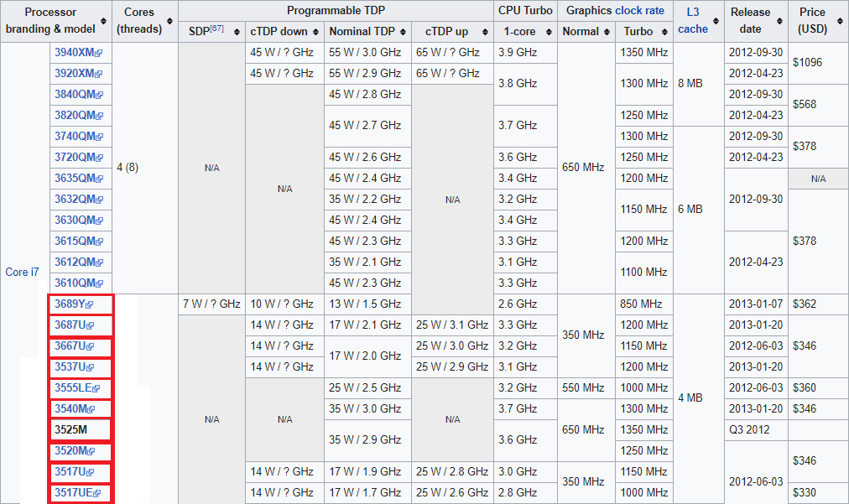The image size is (849, 504).
Task: Jump to footnote reference 67
Action: click(x=217, y=29)
